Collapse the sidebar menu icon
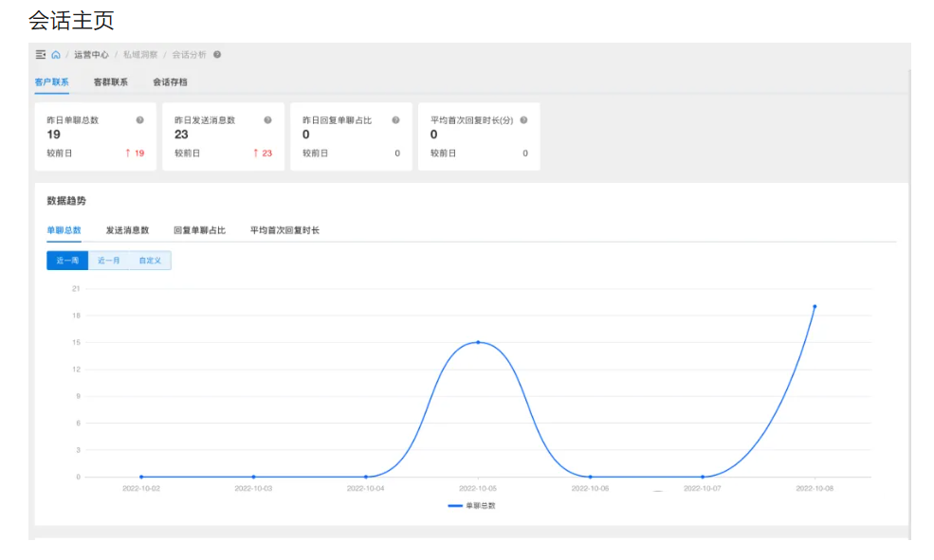The image size is (934, 560). (41, 55)
